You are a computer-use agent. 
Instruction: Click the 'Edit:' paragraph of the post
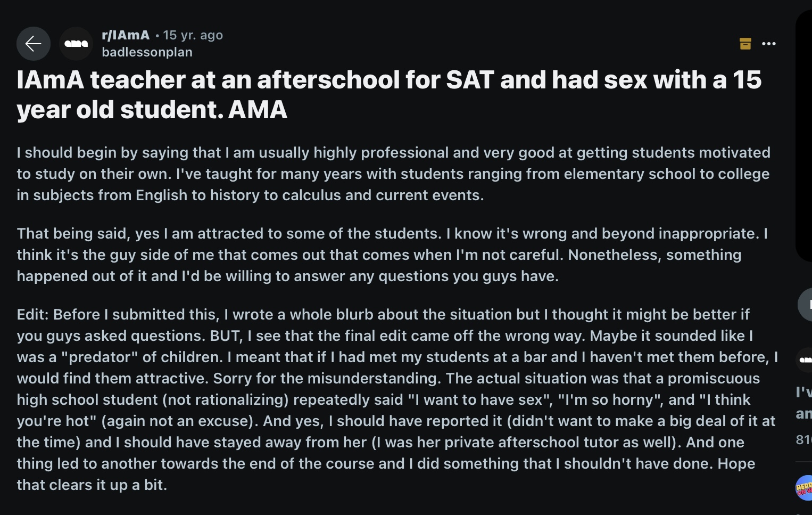(x=397, y=399)
